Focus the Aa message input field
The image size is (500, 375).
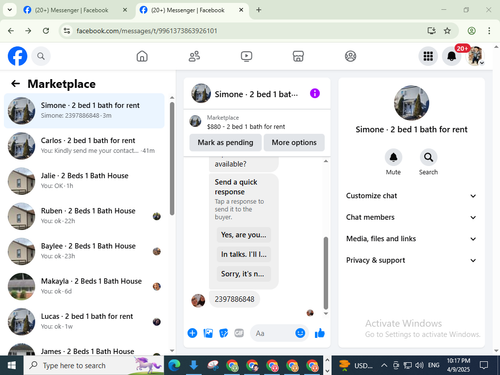273,333
